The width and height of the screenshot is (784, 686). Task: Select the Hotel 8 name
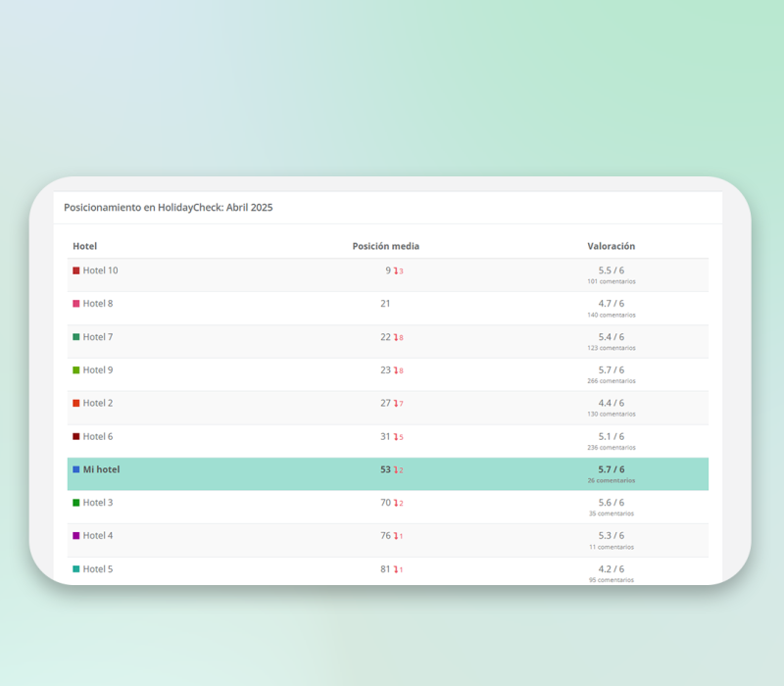pos(98,304)
